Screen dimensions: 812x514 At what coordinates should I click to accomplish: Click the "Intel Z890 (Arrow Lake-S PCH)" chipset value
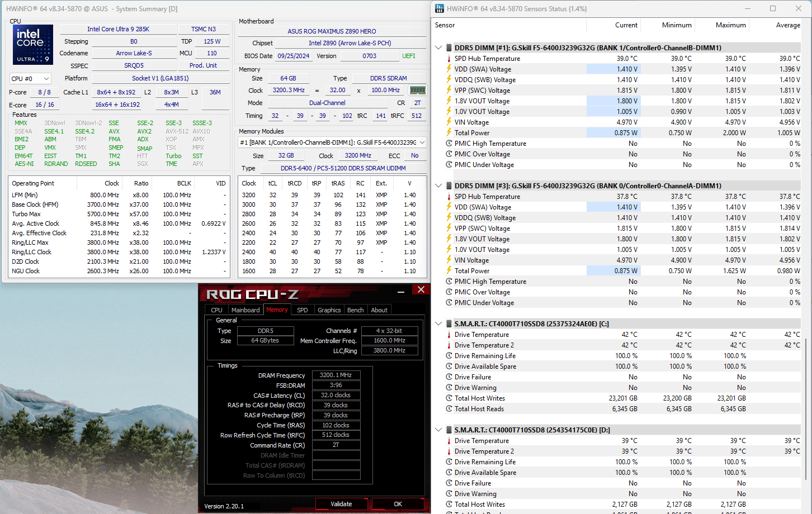pyautogui.click(x=350, y=43)
